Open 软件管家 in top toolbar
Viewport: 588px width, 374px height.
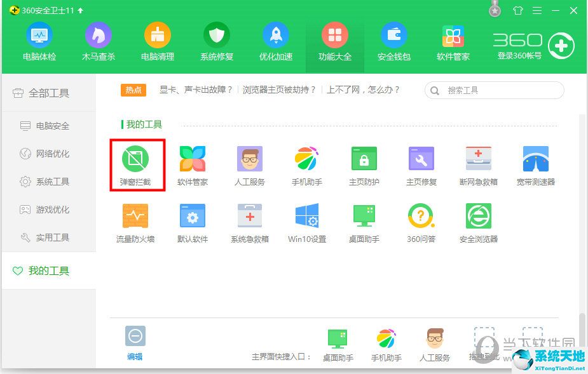453,42
